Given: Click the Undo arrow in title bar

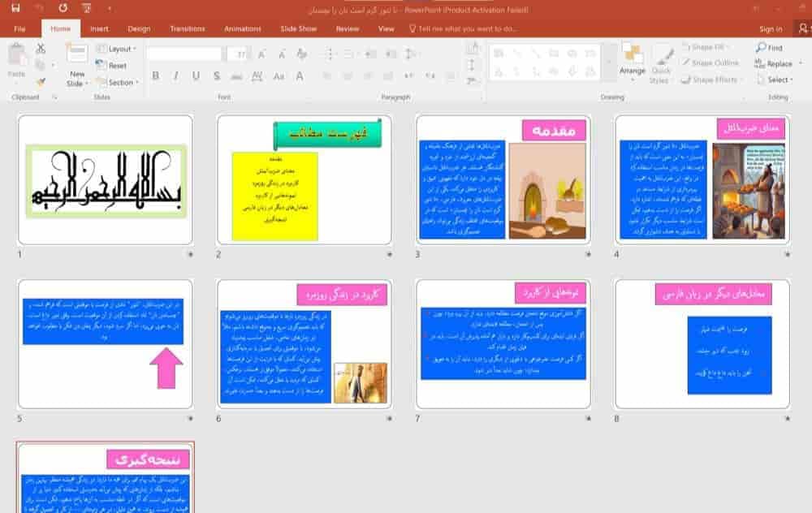Looking at the screenshot, I should coord(41,8).
